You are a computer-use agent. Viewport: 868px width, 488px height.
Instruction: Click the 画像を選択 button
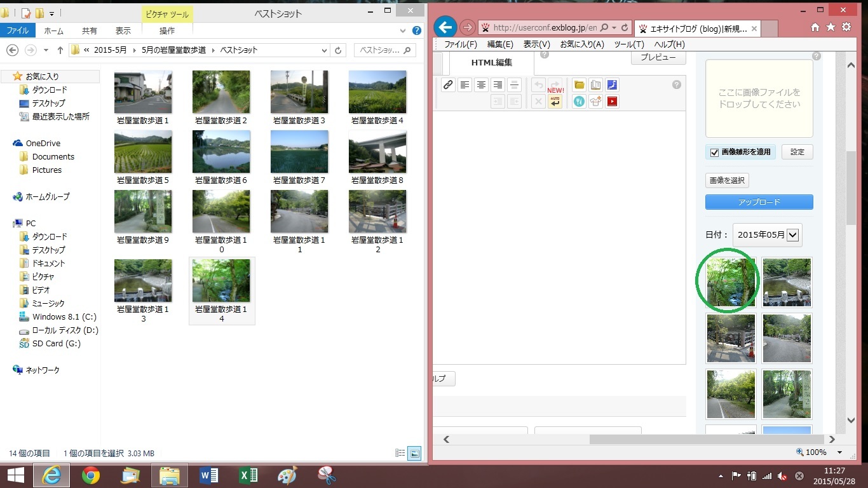click(727, 180)
